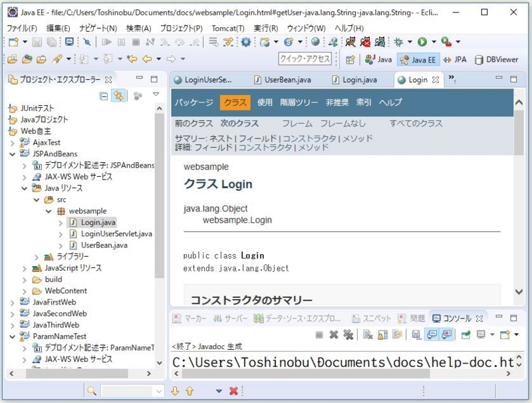Select the JavaThirdWeb project row
The width and height of the screenshot is (532, 403).
coord(56,325)
